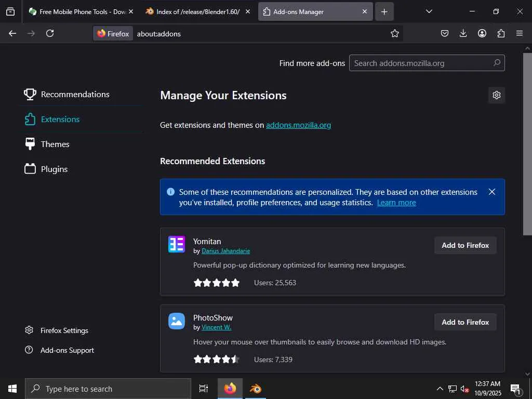Close the Add-ons Manager tab

pyautogui.click(x=364, y=11)
